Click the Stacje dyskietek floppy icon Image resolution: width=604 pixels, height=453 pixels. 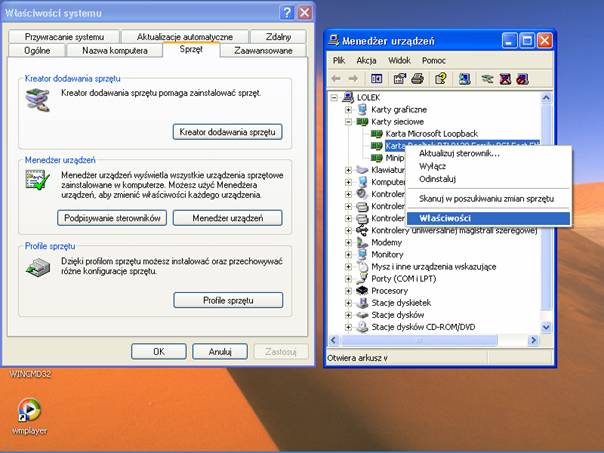click(362, 303)
